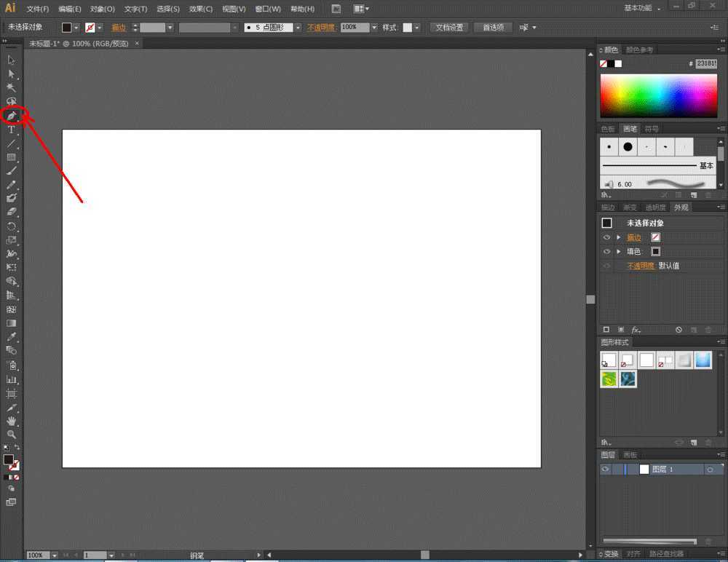Pick the Magic Wand tool
Screen dimensions: 728x562
point(12,88)
